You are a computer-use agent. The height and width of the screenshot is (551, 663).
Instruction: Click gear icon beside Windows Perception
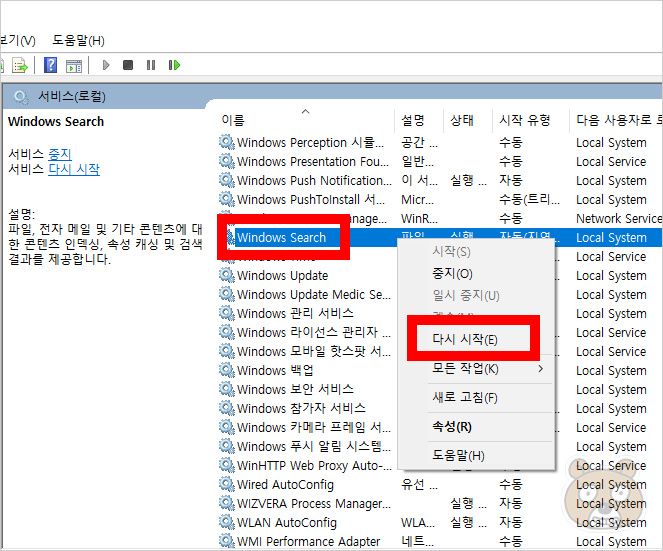pyautogui.click(x=227, y=143)
